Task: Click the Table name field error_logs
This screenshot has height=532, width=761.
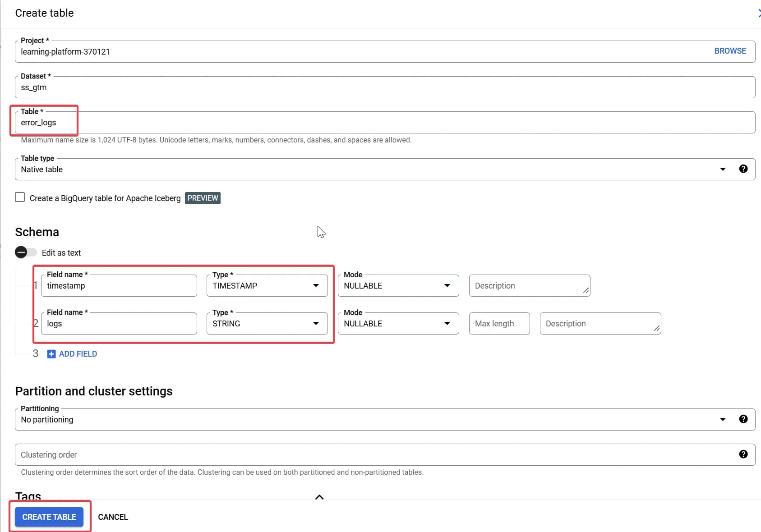Action: click(x=385, y=122)
